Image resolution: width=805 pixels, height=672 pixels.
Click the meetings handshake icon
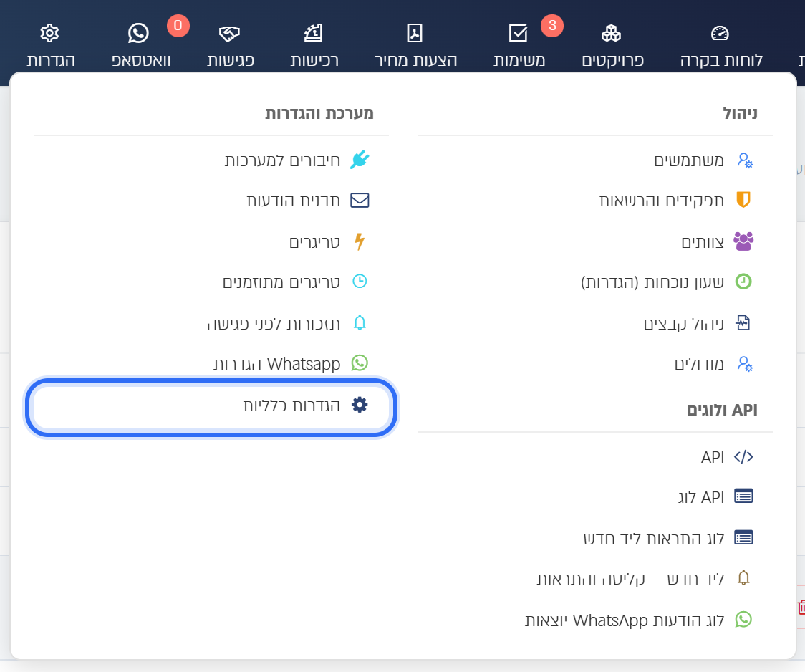pyautogui.click(x=229, y=34)
